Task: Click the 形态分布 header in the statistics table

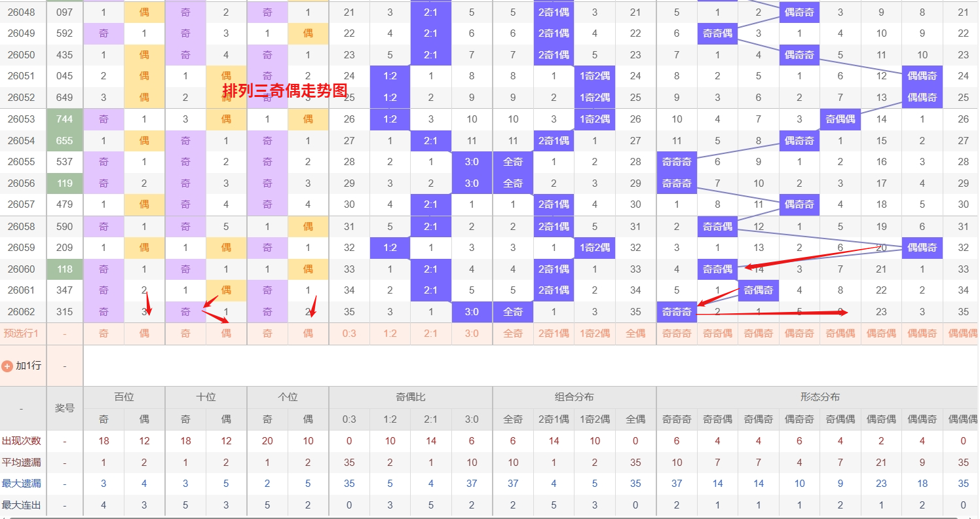Action: tap(820, 397)
